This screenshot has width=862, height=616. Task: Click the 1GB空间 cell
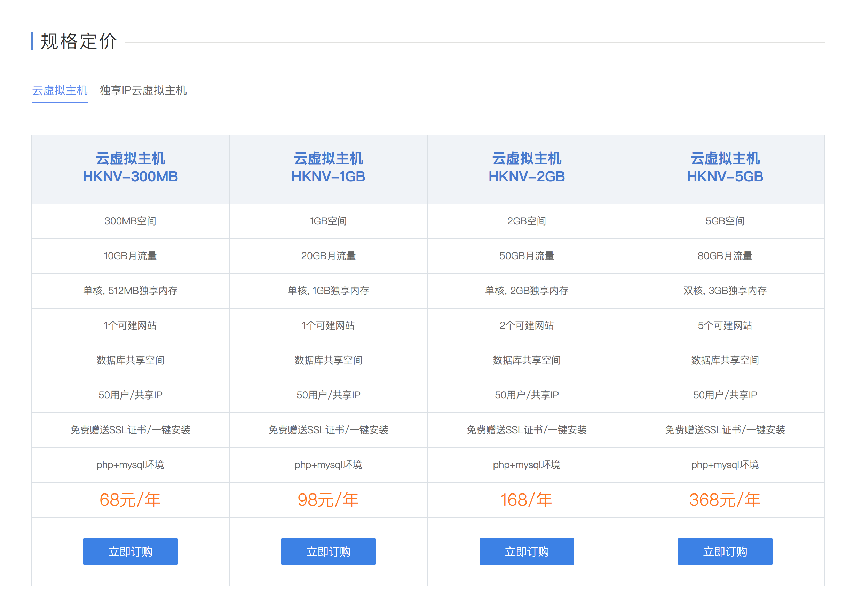(328, 221)
